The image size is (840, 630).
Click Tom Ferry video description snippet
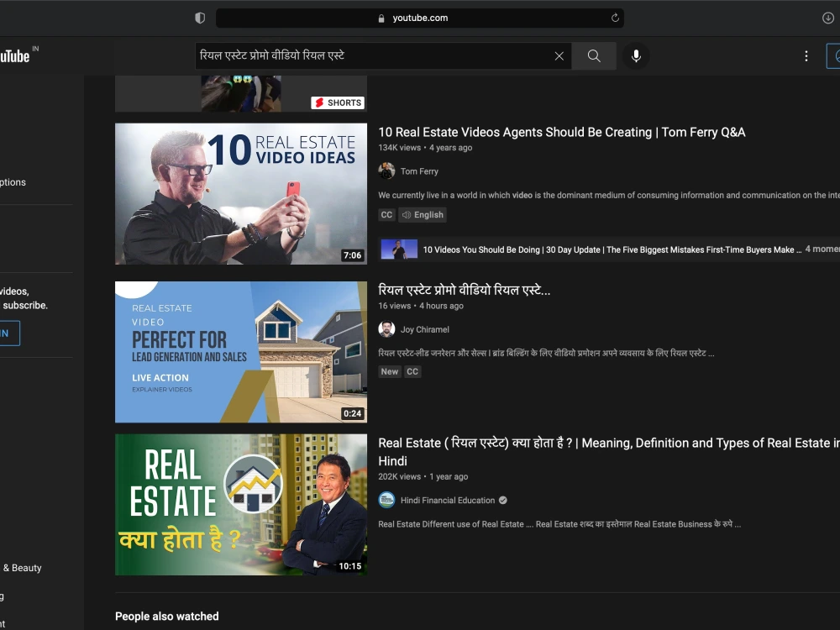608,195
